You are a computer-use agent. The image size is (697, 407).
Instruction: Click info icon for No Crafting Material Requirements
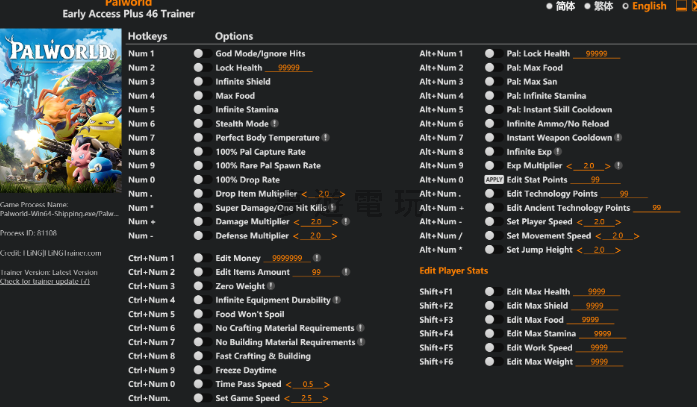click(x=360, y=328)
